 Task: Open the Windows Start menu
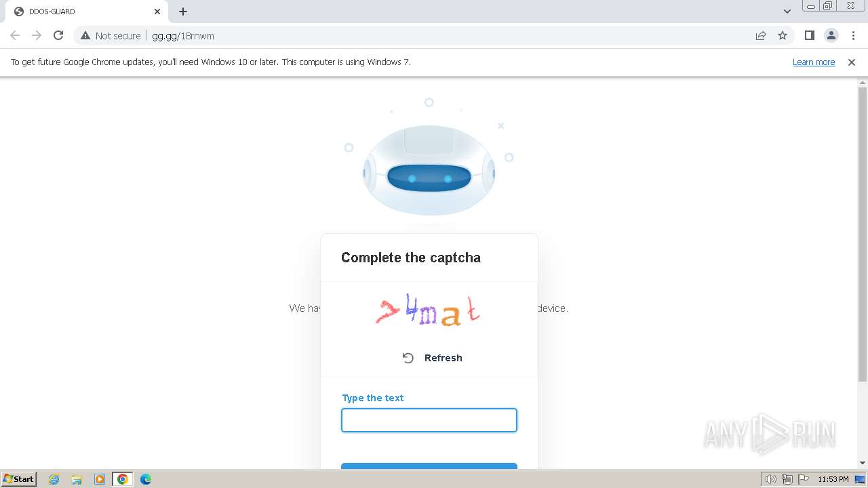[19, 479]
